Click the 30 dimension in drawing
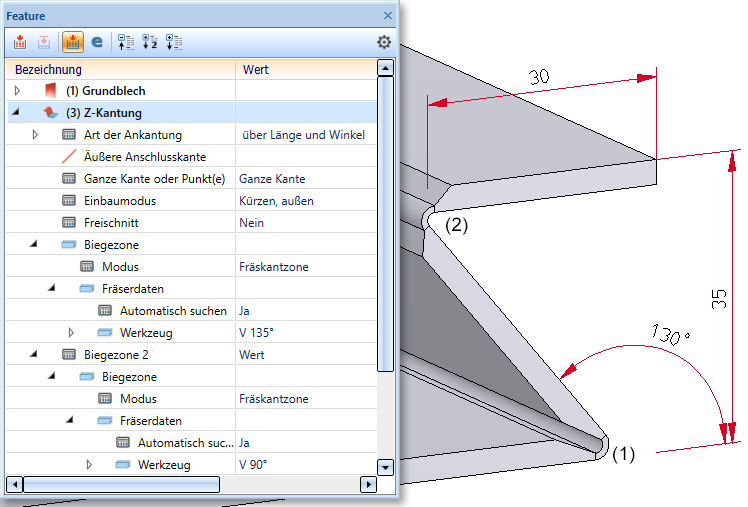Image resolution: width=748 pixels, height=507 pixels. coord(539,77)
